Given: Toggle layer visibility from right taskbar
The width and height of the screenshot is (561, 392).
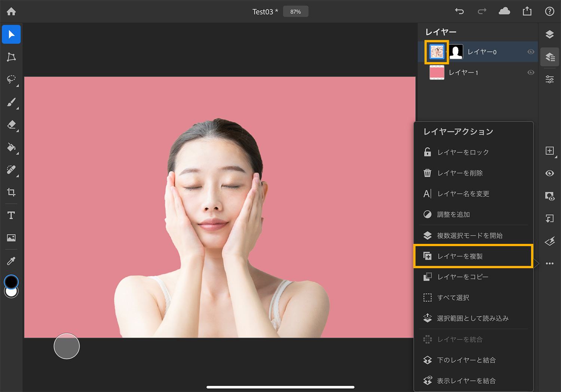Looking at the screenshot, I should click(x=549, y=173).
